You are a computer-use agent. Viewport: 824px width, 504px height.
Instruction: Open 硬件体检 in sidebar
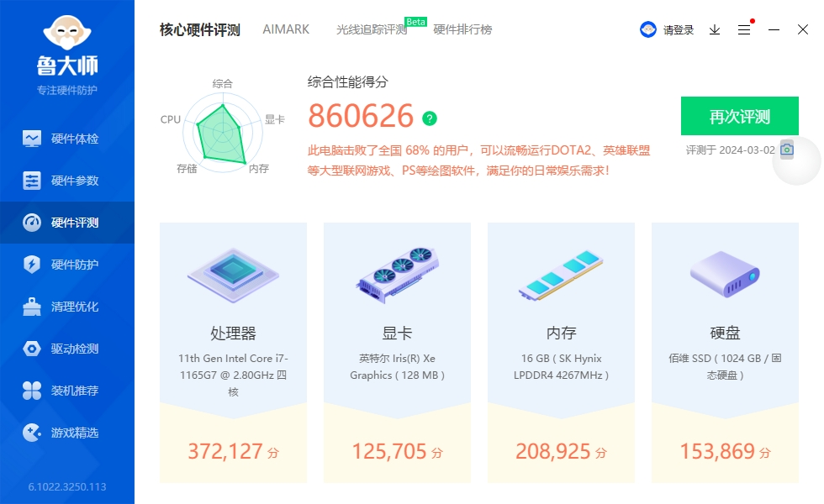click(67, 139)
